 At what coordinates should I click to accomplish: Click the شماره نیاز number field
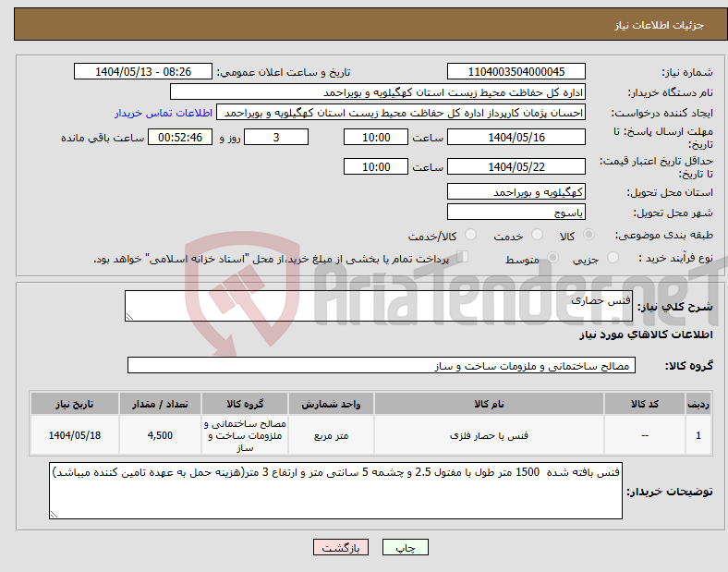click(x=516, y=71)
